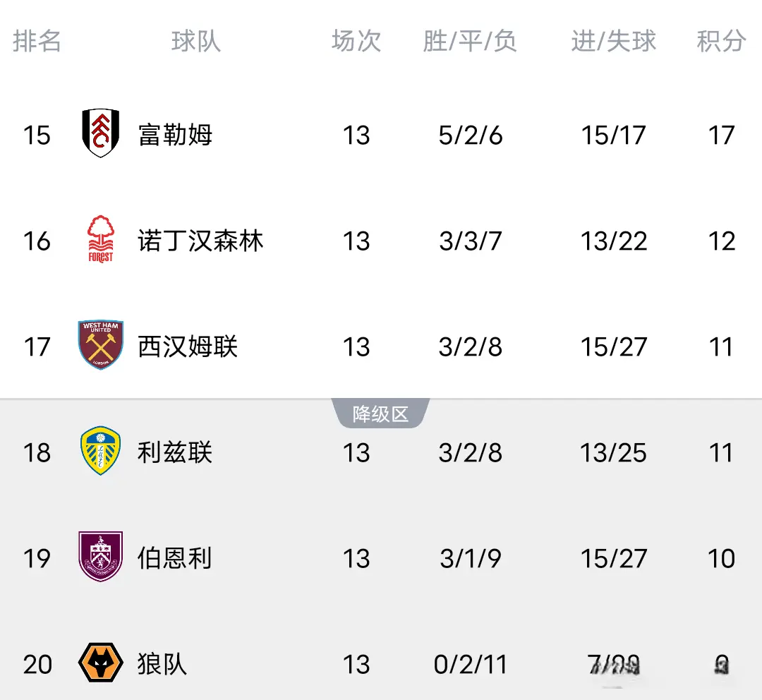
Task: Tap the Burnley club crest
Action: (101, 557)
